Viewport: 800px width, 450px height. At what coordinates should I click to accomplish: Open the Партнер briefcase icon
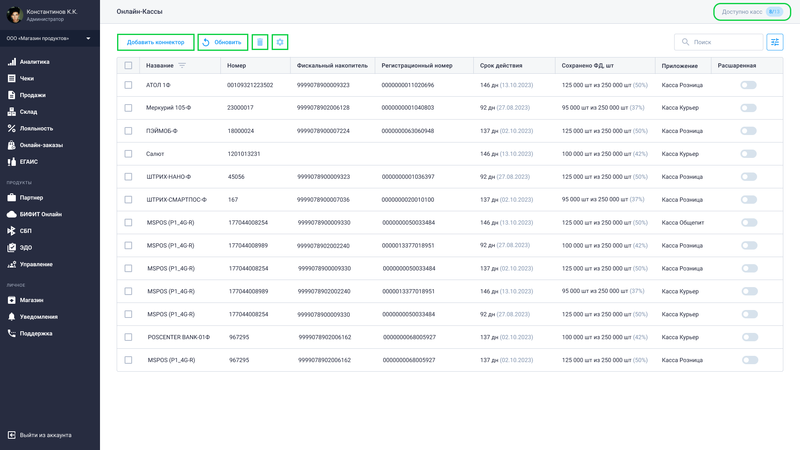(x=12, y=197)
